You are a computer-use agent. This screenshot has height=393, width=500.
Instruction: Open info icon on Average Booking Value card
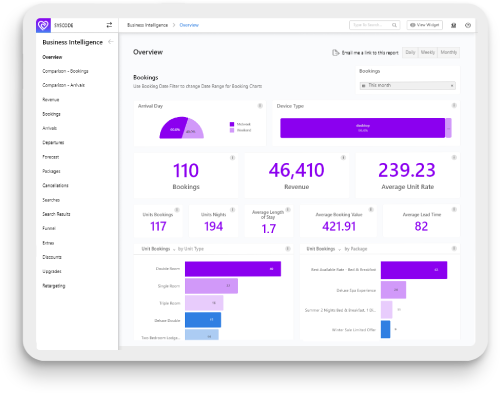tap(371, 210)
